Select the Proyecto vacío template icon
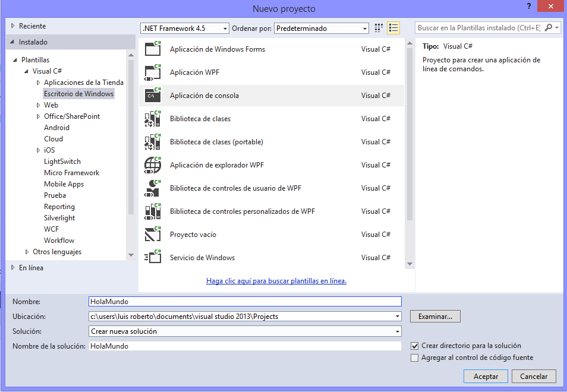 153,235
